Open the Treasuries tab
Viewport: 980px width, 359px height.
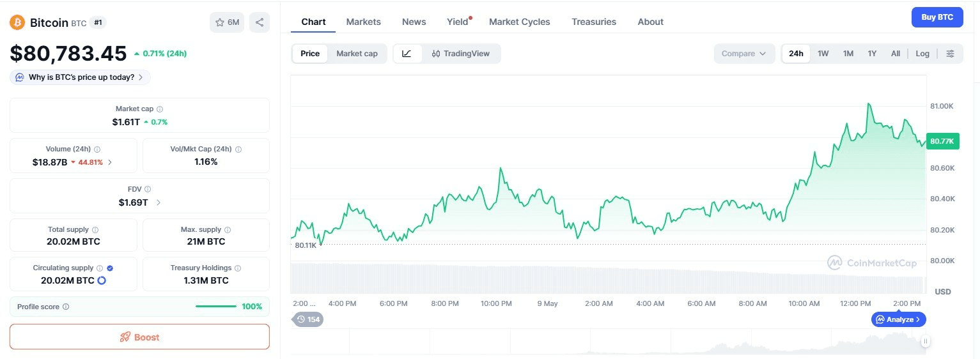tap(594, 22)
